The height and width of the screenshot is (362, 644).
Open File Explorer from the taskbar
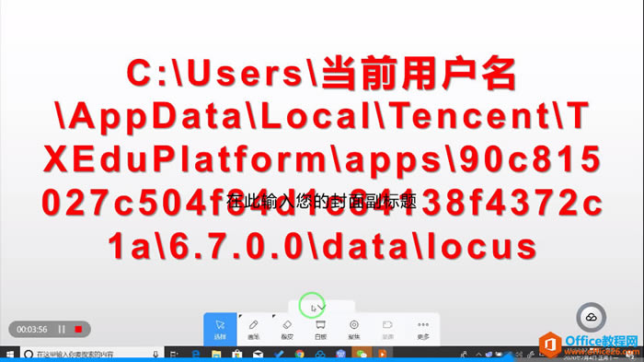click(216, 354)
